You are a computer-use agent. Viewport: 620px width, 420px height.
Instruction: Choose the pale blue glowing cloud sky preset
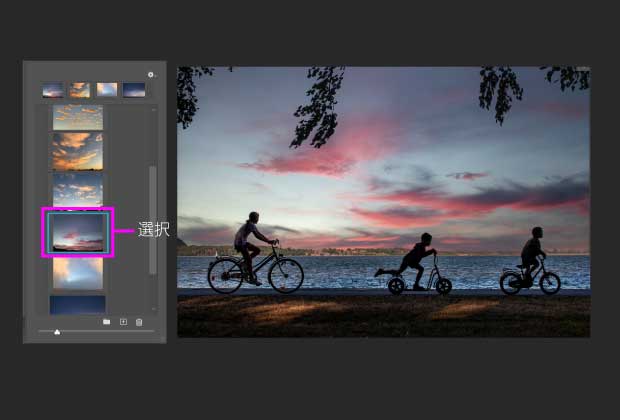(78, 273)
